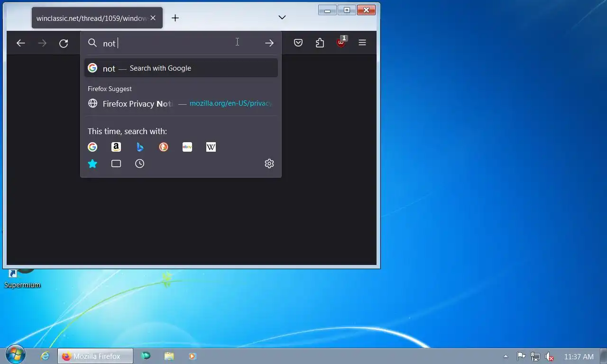Open Action Center flag icon

click(x=521, y=356)
